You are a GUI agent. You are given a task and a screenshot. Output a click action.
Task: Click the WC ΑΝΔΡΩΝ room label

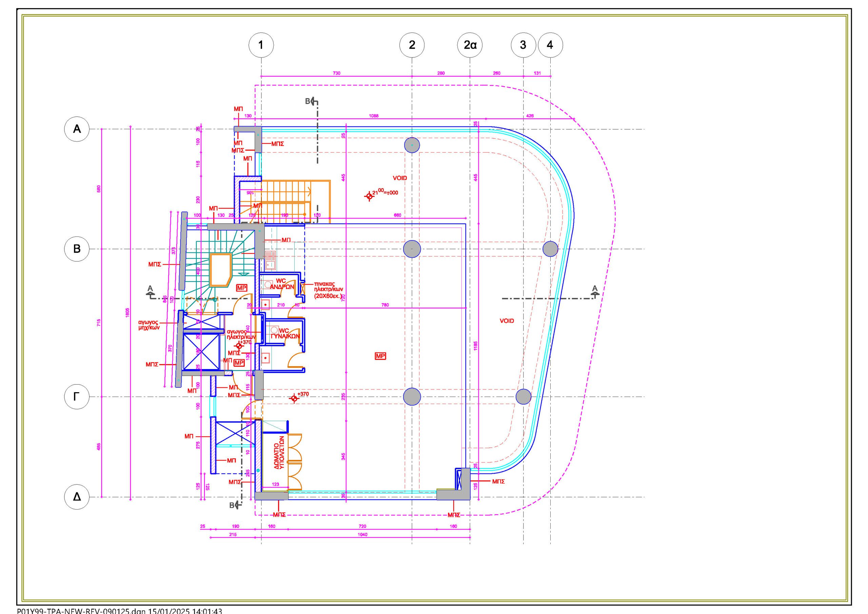[x=282, y=284]
